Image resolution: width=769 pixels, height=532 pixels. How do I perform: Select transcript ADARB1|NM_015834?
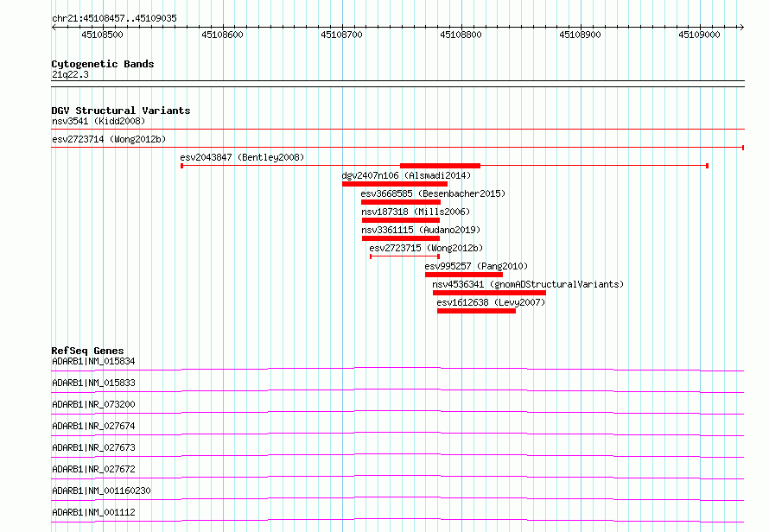click(x=93, y=361)
